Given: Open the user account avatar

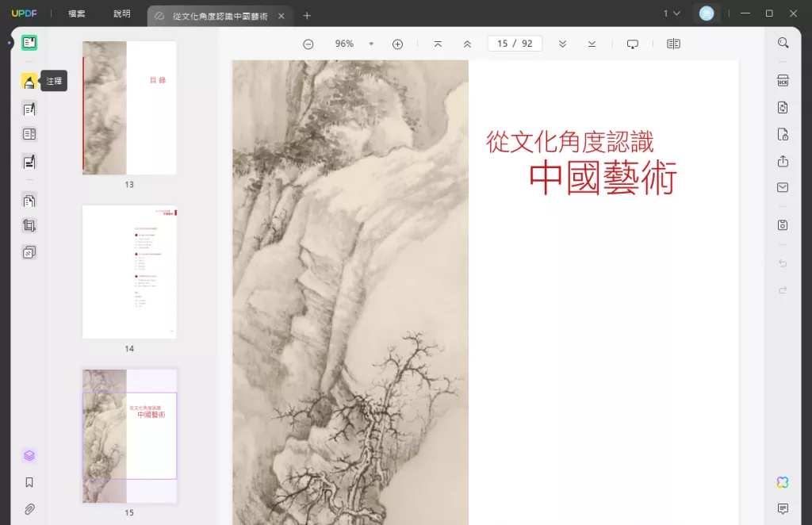Looking at the screenshot, I should (x=707, y=13).
